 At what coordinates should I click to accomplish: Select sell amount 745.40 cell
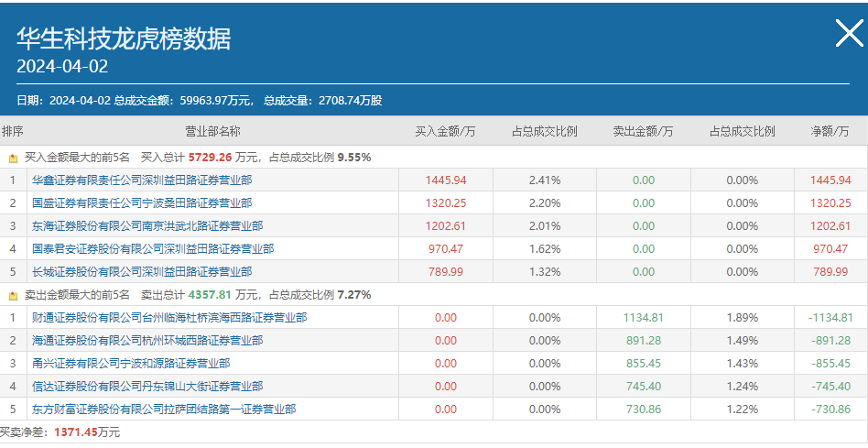click(644, 386)
